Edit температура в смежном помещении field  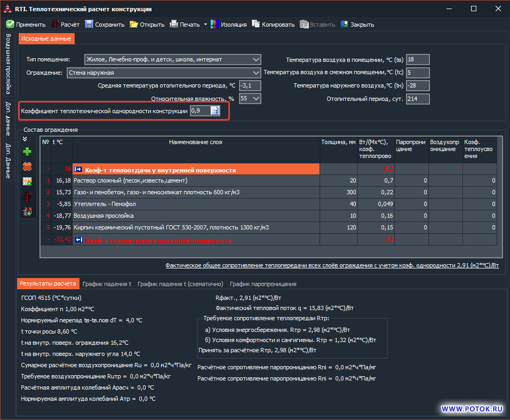coord(418,73)
